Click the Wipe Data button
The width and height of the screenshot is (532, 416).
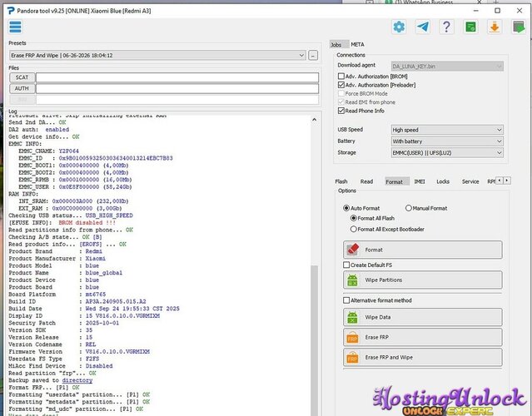[x=422, y=317]
